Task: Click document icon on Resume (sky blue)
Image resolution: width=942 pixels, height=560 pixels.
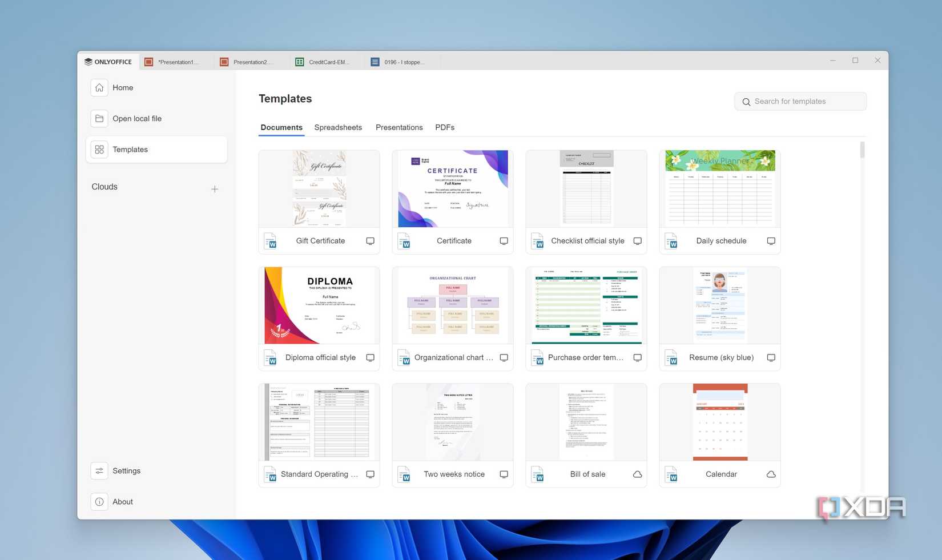Action: pyautogui.click(x=671, y=357)
